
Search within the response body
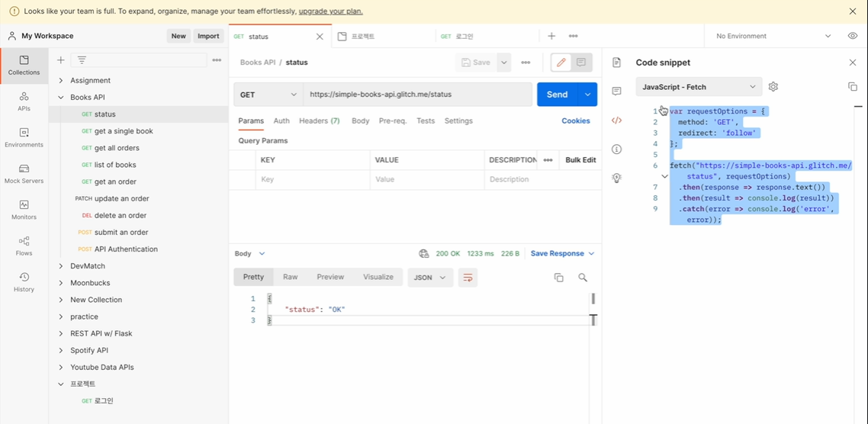[583, 278]
